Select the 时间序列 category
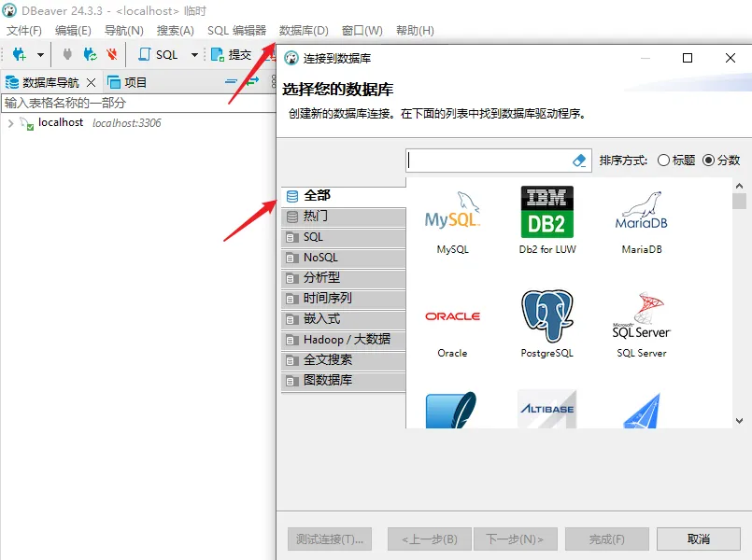752x560 pixels. click(x=344, y=299)
